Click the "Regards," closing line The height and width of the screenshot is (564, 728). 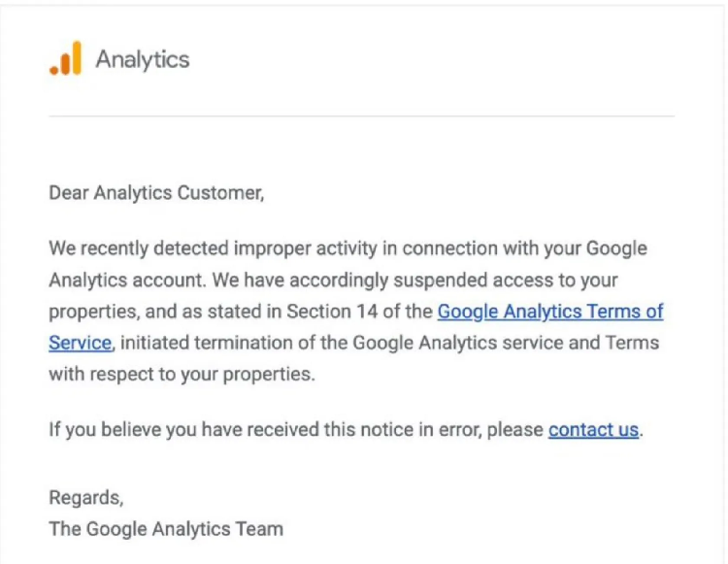tap(86, 498)
